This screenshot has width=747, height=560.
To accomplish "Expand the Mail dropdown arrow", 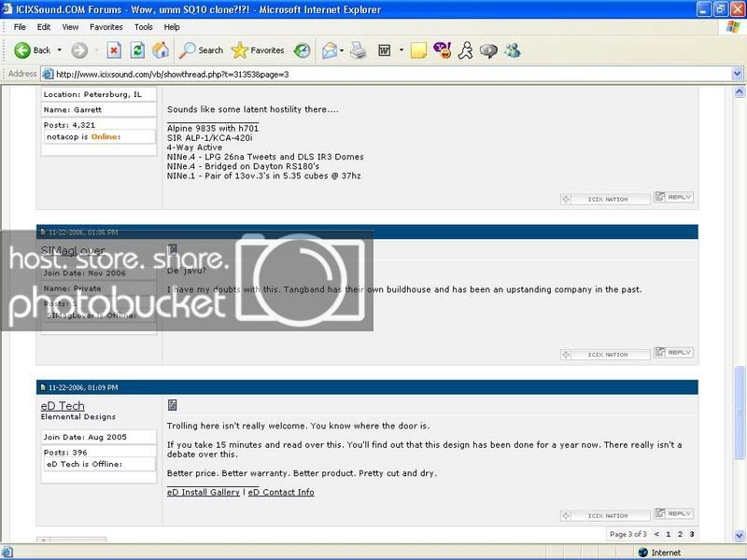I will pos(342,50).
